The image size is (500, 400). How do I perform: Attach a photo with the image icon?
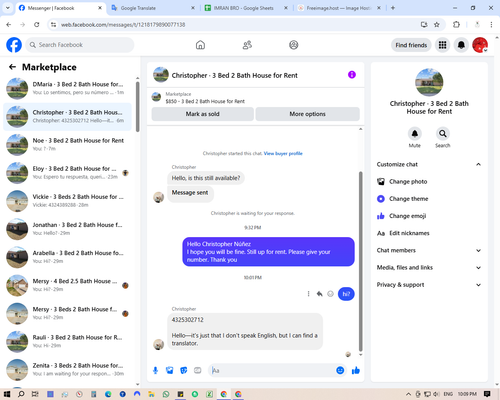click(x=170, y=370)
